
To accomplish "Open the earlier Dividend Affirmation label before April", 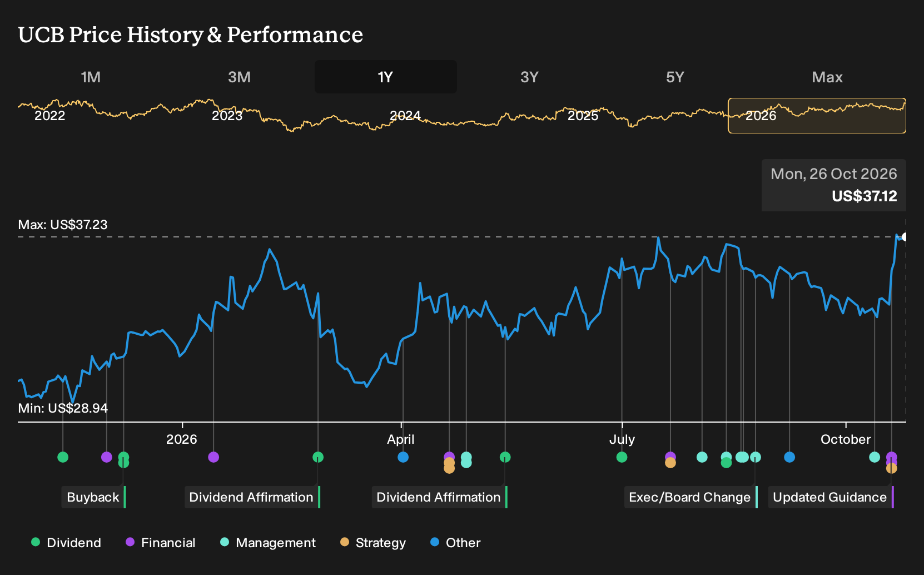I will [x=252, y=497].
